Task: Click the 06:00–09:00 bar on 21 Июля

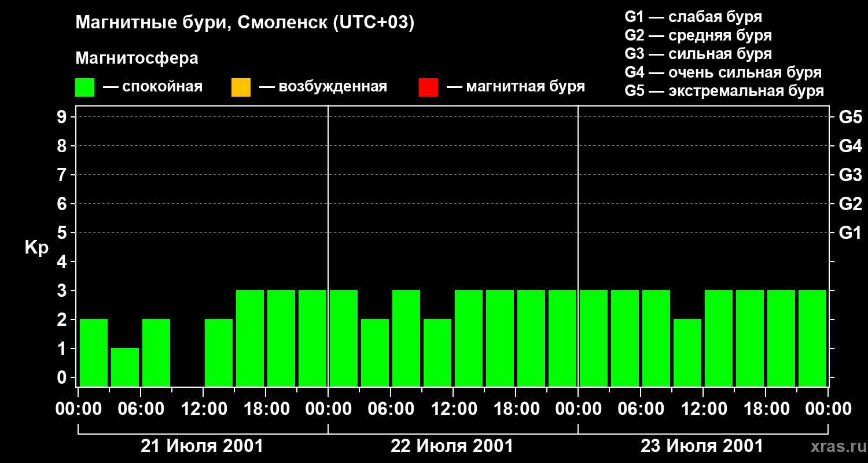Action: [156, 352]
